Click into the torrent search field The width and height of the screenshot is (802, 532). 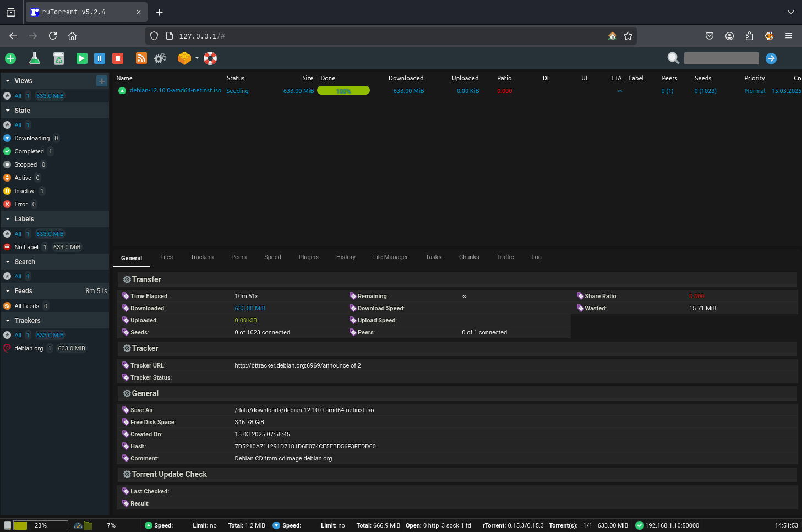tap(721, 58)
